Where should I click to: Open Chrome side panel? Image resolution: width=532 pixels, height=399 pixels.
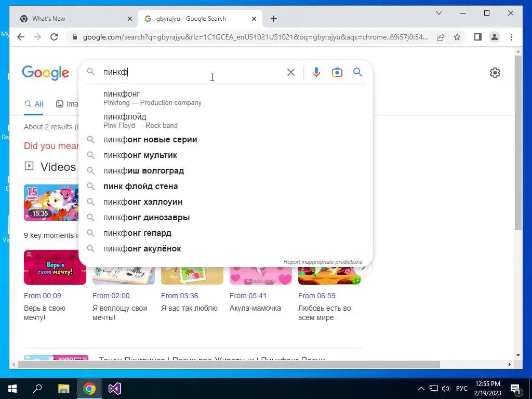(x=478, y=37)
